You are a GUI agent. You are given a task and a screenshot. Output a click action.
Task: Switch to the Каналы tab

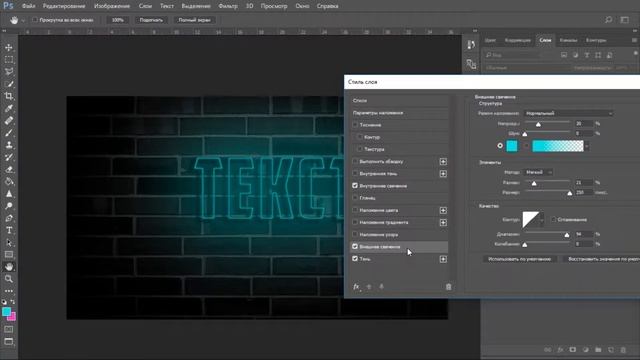tap(568, 40)
